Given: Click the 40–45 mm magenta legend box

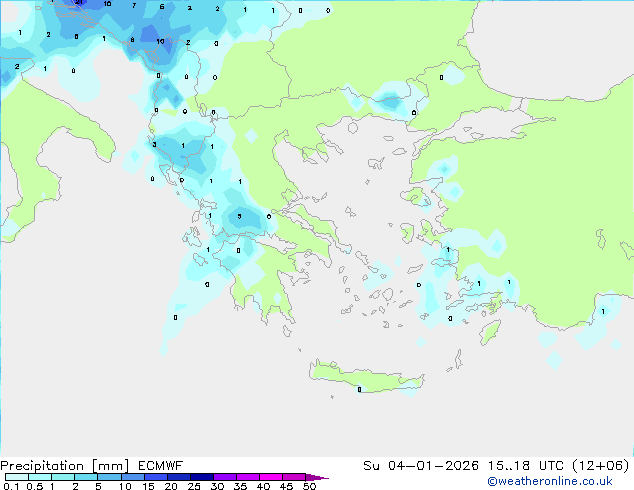Looking at the screenshot, I should (x=271, y=477).
